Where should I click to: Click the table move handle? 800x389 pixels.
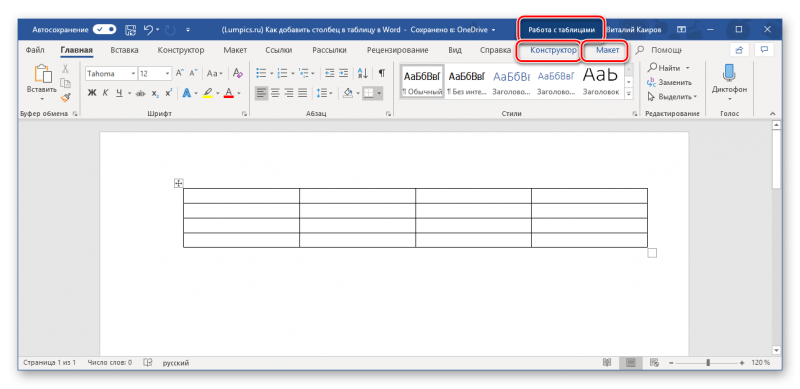click(x=179, y=183)
